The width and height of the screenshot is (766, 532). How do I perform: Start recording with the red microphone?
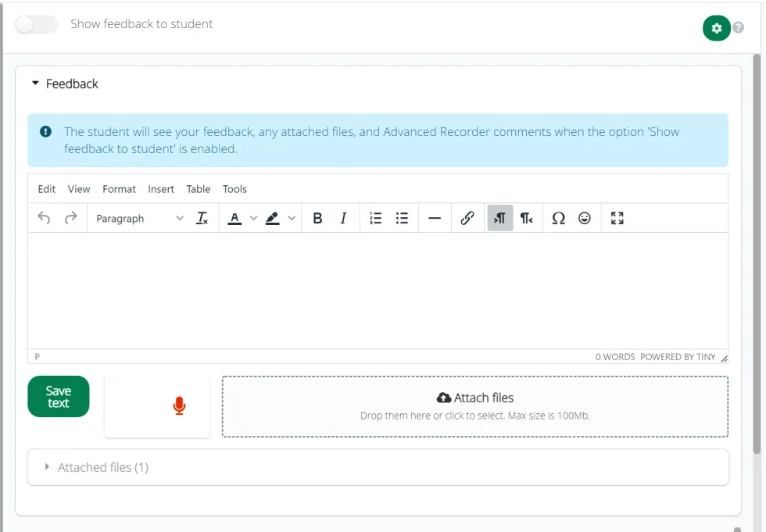coord(179,405)
